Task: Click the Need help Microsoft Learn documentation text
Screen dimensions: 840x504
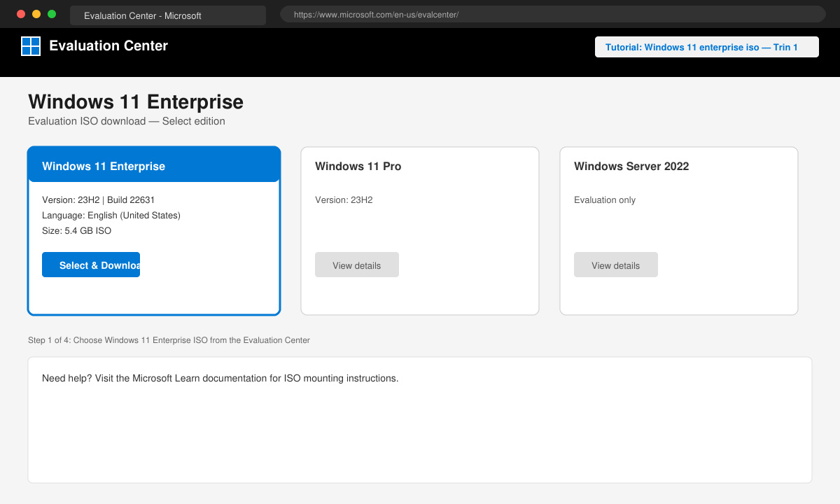Action: click(220, 379)
